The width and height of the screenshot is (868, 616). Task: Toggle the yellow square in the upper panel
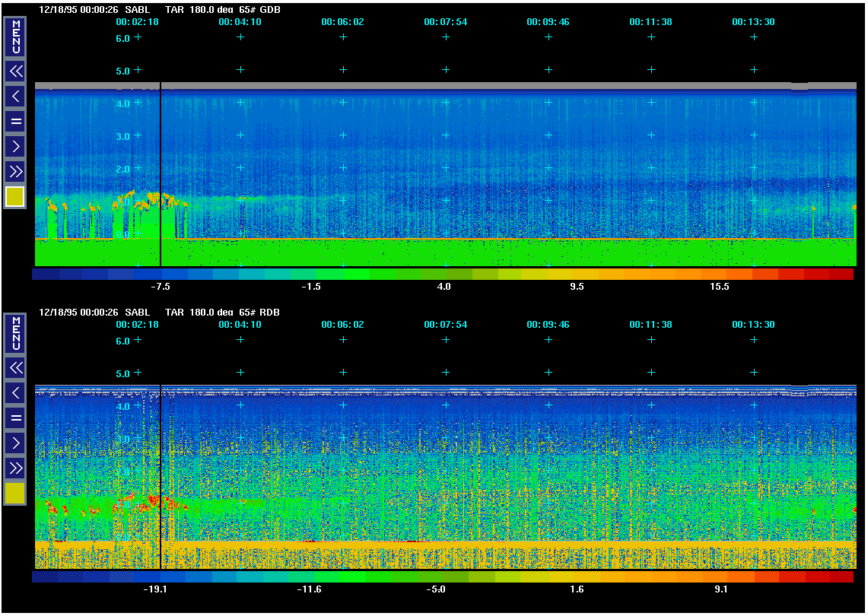[15, 197]
